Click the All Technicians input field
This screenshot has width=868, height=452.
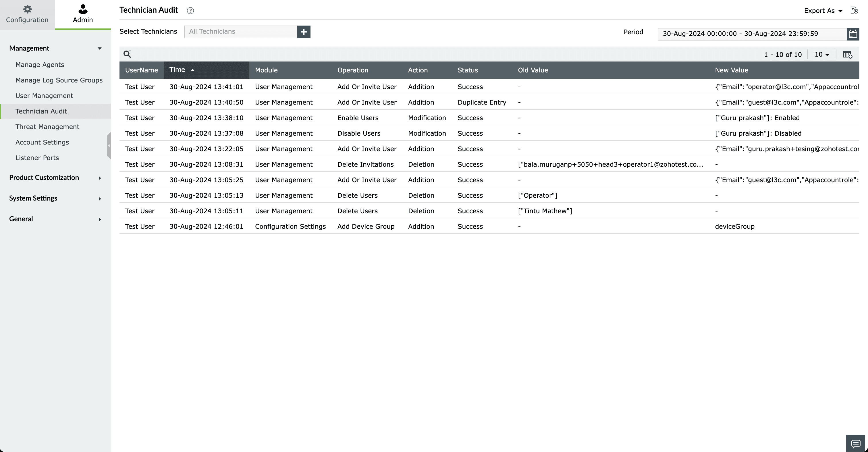(241, 32)
